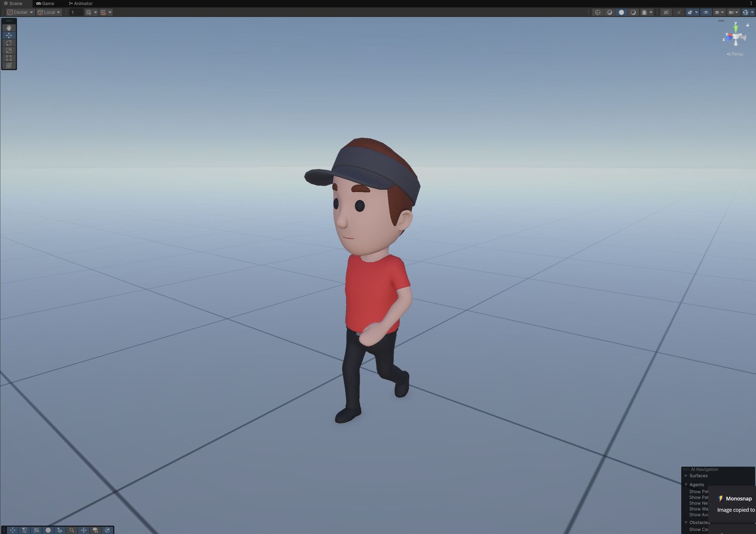Select the Rect tool
This screenshot has width=756, height=534.
9,58
